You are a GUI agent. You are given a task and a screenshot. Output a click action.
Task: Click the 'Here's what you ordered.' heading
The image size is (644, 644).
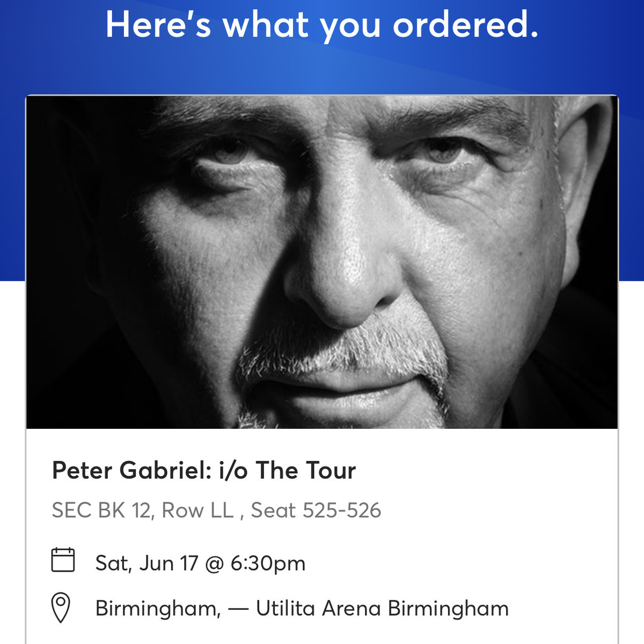coord(322,25)
